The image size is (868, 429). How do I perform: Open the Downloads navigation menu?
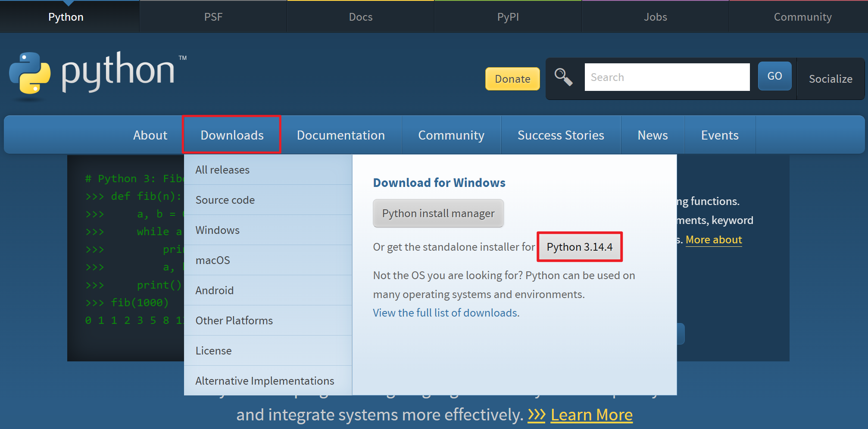(x=232, y=135)
